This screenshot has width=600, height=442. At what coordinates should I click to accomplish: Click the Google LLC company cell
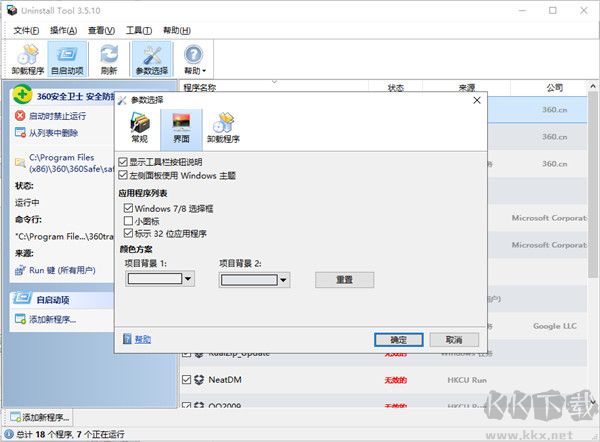[x=555, y=326]
